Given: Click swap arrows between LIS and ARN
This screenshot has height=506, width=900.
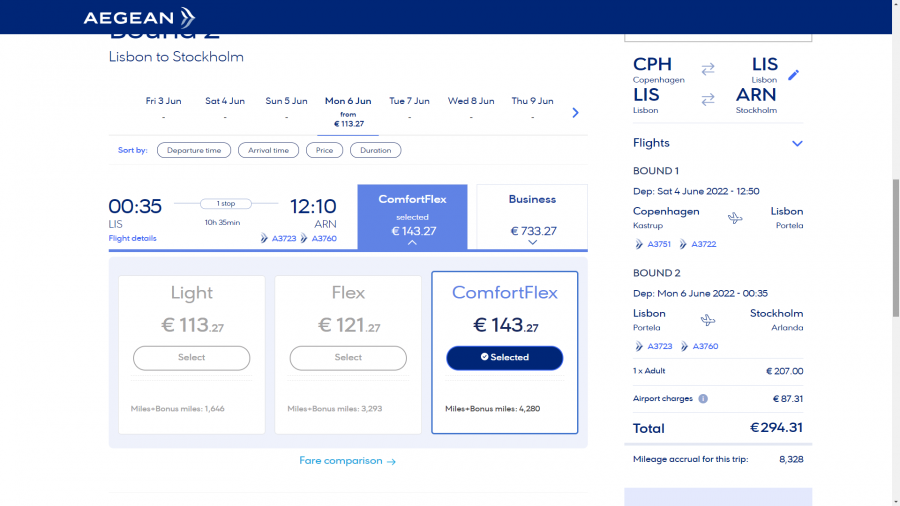Looking at the screenshot, I should [708, 99].
